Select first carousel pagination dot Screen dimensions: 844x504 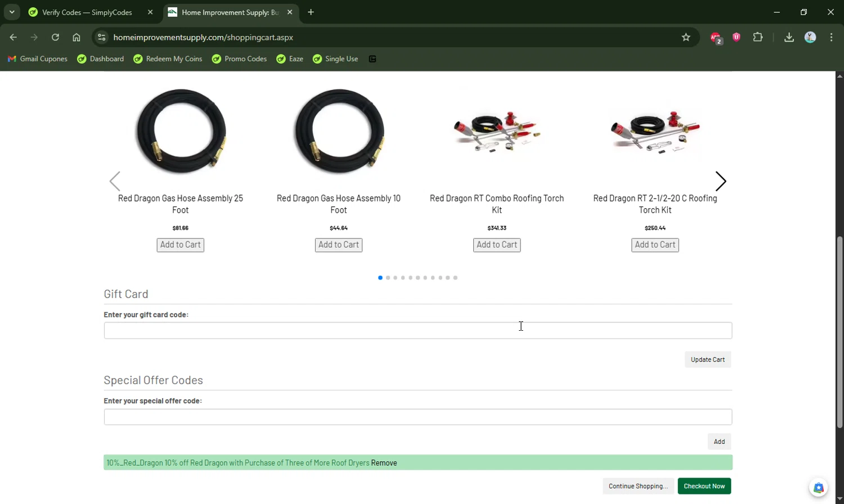[380, 278]
